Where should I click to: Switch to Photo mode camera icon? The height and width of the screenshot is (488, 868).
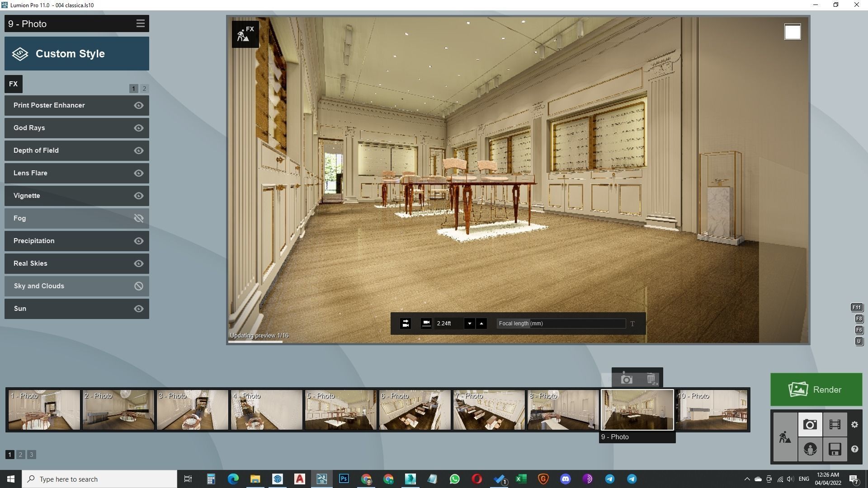tap(810, 424)
